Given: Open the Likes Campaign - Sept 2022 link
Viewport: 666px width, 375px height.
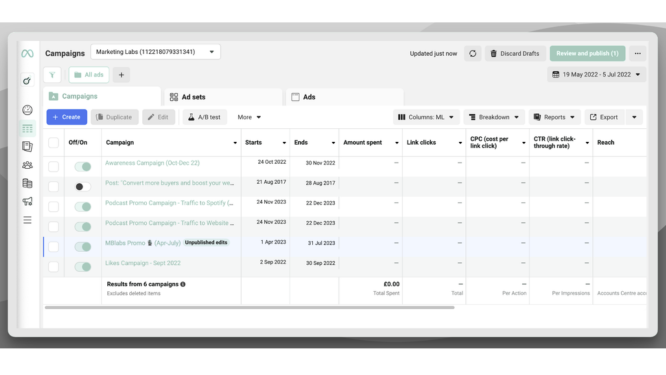Looking at the screenshot, I should 143,263.
